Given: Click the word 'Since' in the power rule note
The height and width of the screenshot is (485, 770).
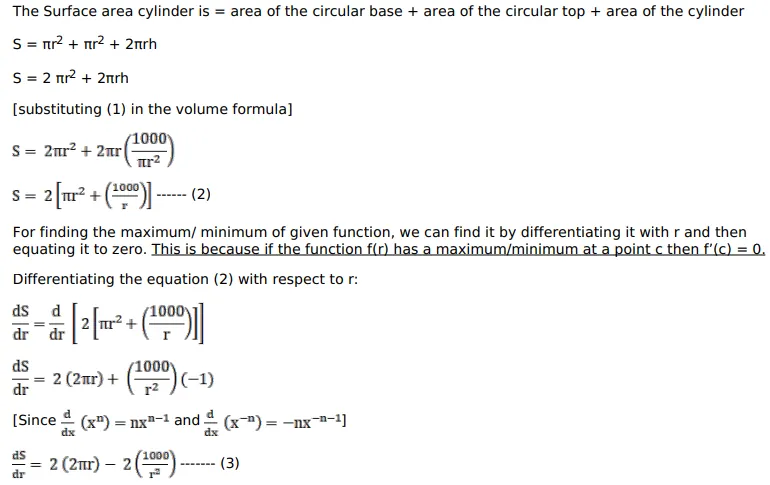Looking at the screenshot, I should pos(37,420).
